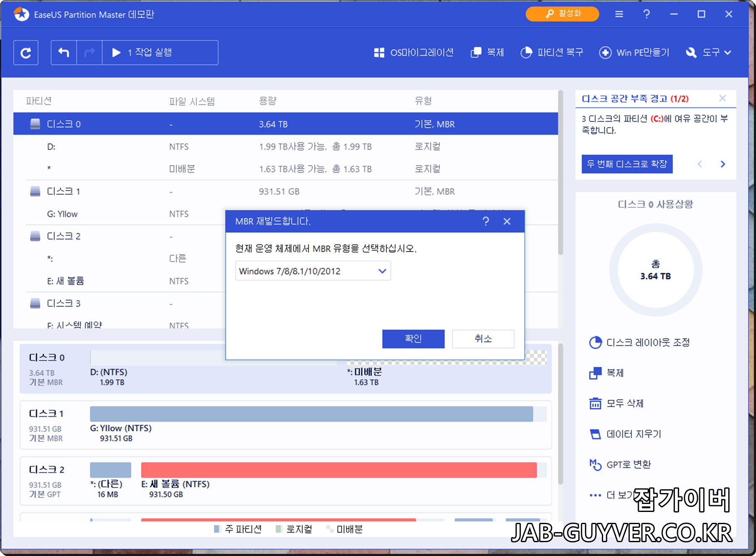Close the 디스크 공간 부족 경고 warning panel
The height and width of the screenshot is (556, 756).
722,98
